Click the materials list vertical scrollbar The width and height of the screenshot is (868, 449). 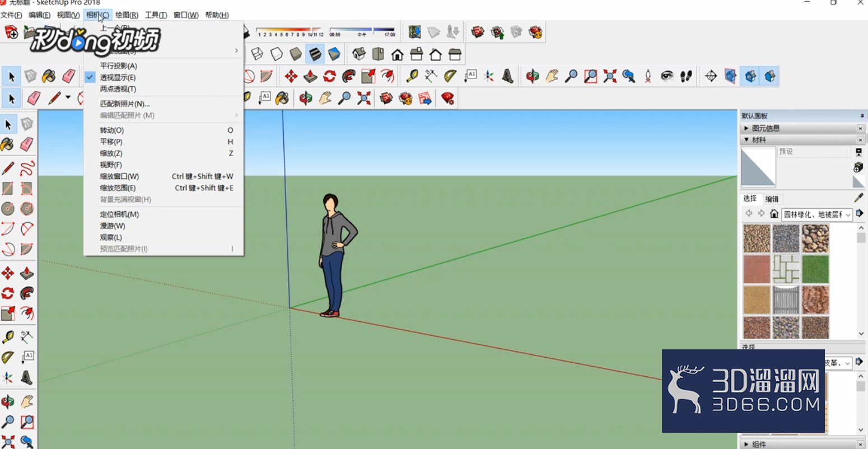861,280
